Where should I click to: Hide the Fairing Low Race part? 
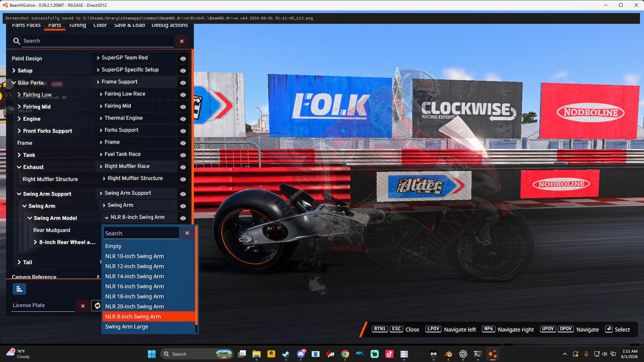point(183,95)
